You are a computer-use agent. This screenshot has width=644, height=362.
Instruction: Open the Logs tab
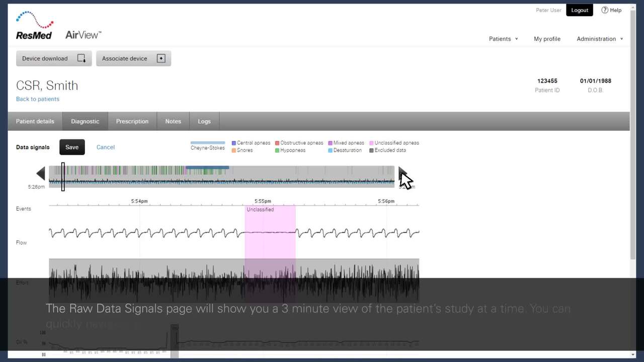pyautogui.click(x=204, y=121)
